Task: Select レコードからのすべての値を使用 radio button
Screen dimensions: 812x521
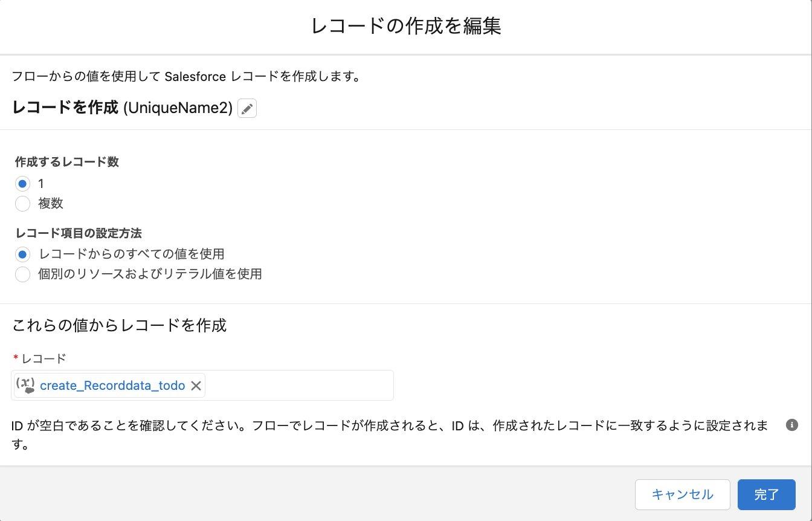Action: coord(23,254)
